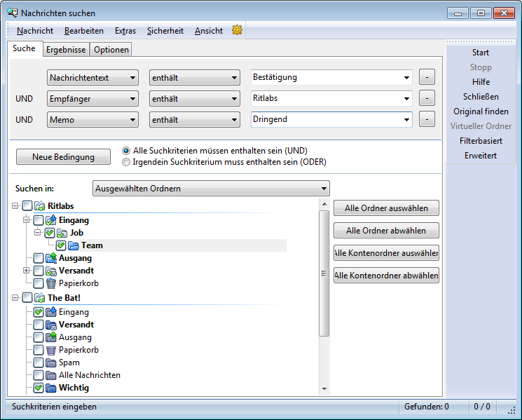This screenshot has width=522, height=420.
Task: Click the Ausgang outbox icon under Ritlabs
Action: coord(51,258)
